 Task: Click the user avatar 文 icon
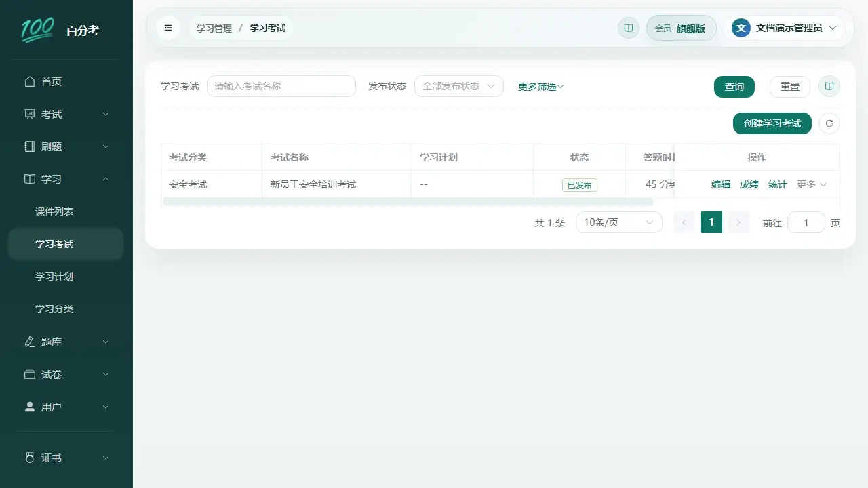point(741,28)
